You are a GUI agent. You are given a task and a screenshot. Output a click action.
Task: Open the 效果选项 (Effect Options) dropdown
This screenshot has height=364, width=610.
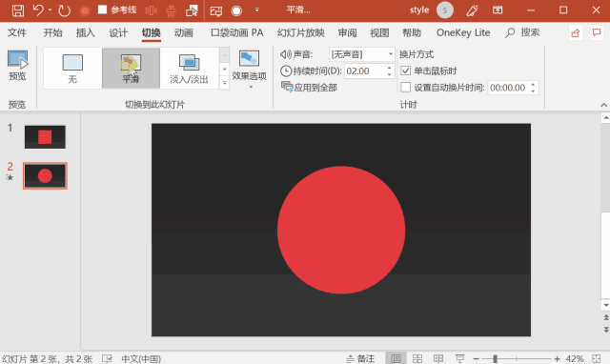point(250,70)
